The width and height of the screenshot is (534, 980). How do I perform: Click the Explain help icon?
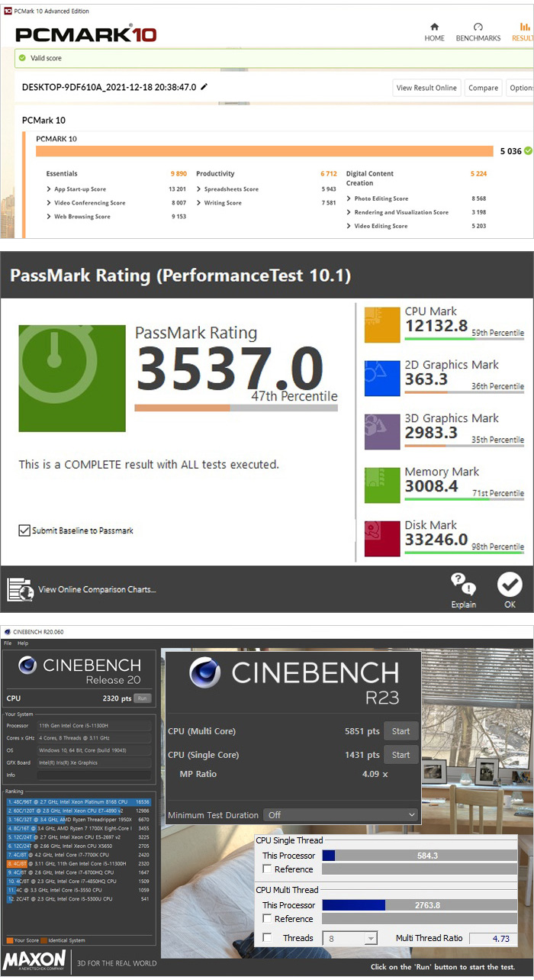tap(463, 585)
